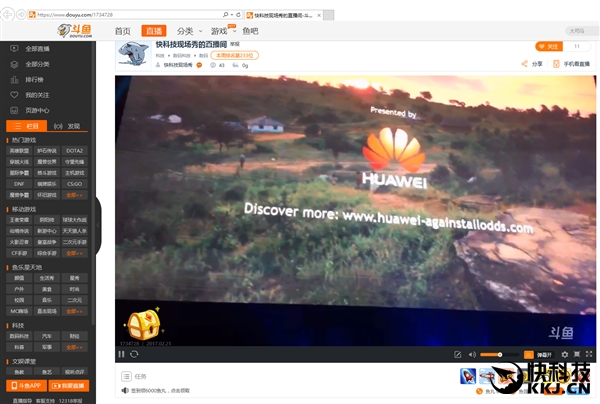Click the 分享 share icon
Image resolution: width=600 pixels, height=404 pixels.
pyautogui.click(x=532, y=63)
